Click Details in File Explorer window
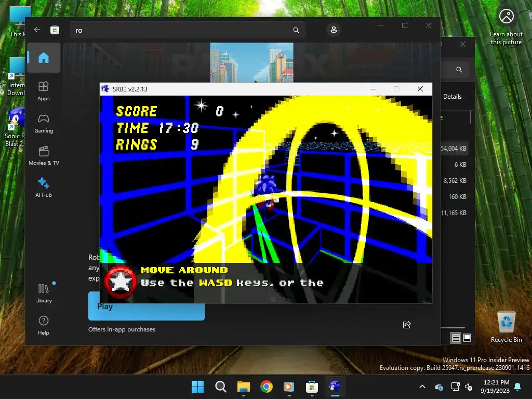The width and height of the screenshot is (532, 399). pos(453,97)
